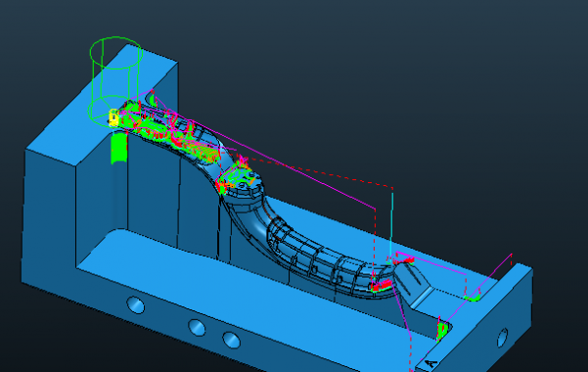Select the third round hole on the side face
The image size is (588, 372).
tap(231, 340)
